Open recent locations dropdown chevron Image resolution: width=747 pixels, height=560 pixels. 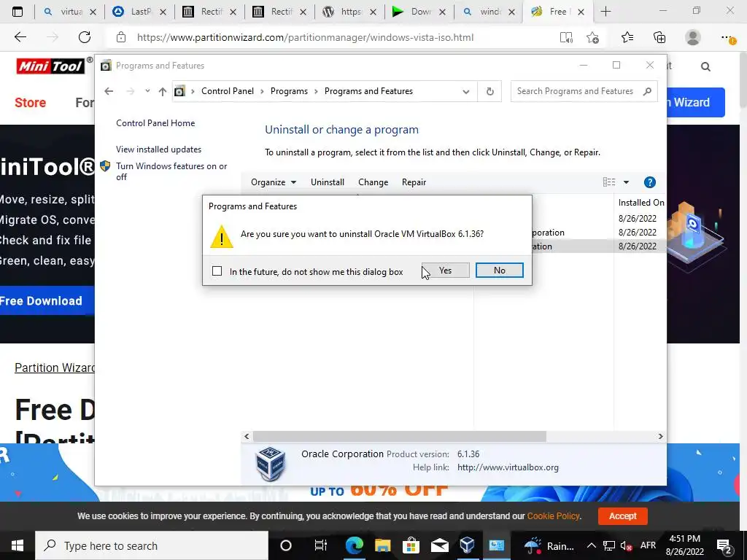click(147, 91)
